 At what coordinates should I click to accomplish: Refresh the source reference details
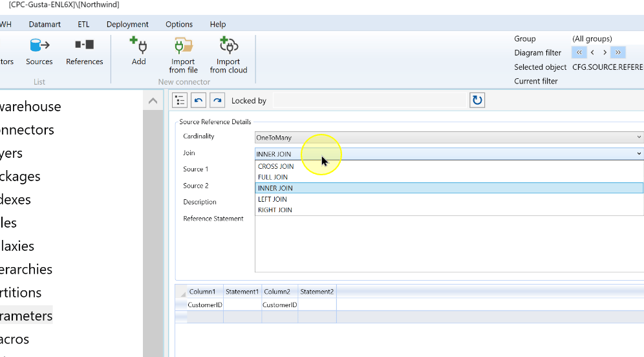pyautogui.click(x=477, y=100)
